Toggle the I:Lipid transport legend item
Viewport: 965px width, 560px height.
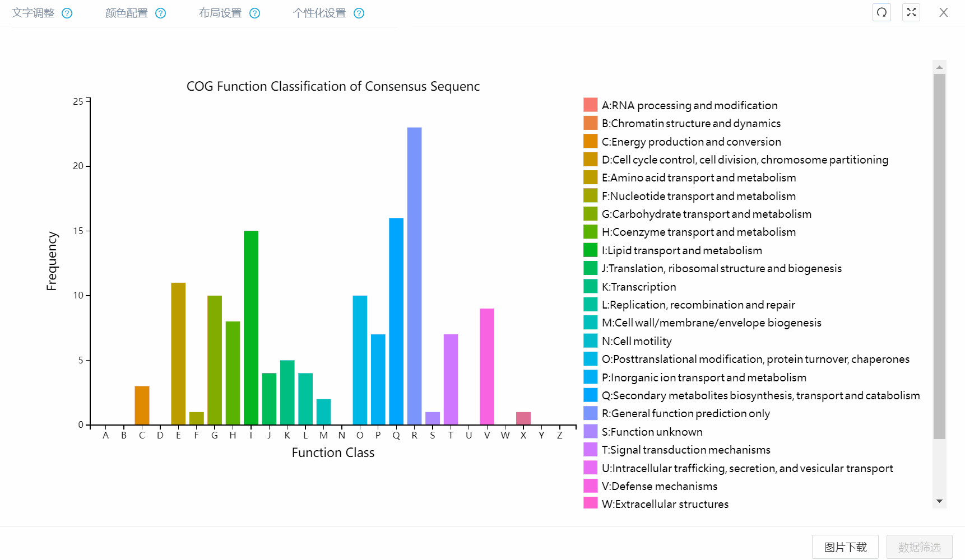pyautogui.click(x=681, y=250)
